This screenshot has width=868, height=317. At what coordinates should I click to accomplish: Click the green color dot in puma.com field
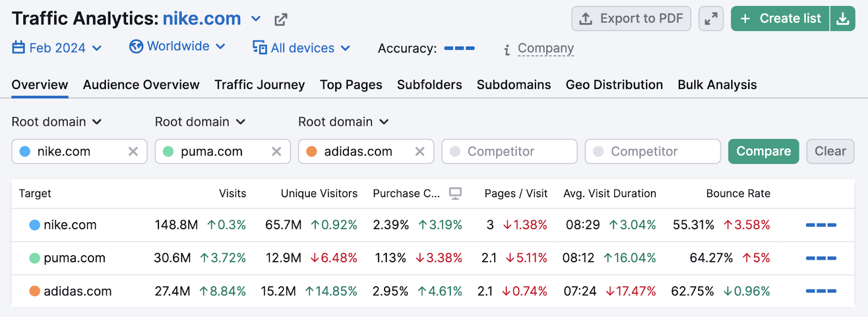(x=168, y=152)
